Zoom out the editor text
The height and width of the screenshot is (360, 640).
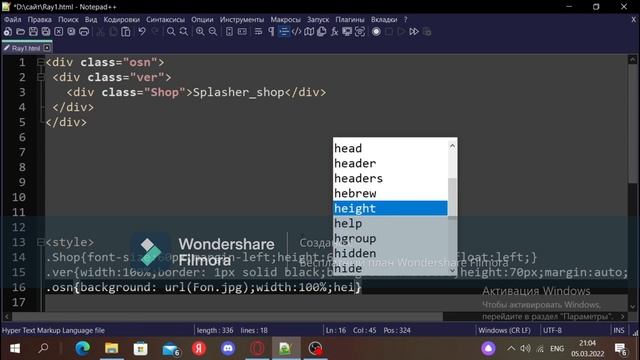pyautogui.click(x=213, y=31)
